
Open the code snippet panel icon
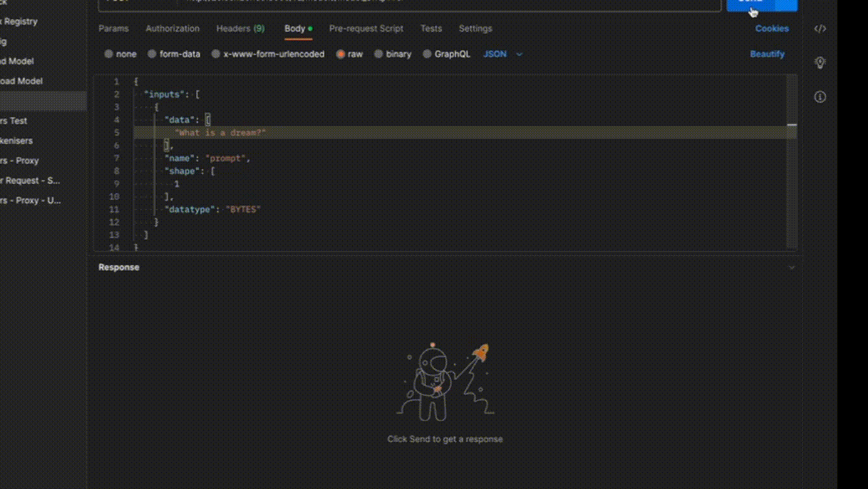[x=820, y=29]
